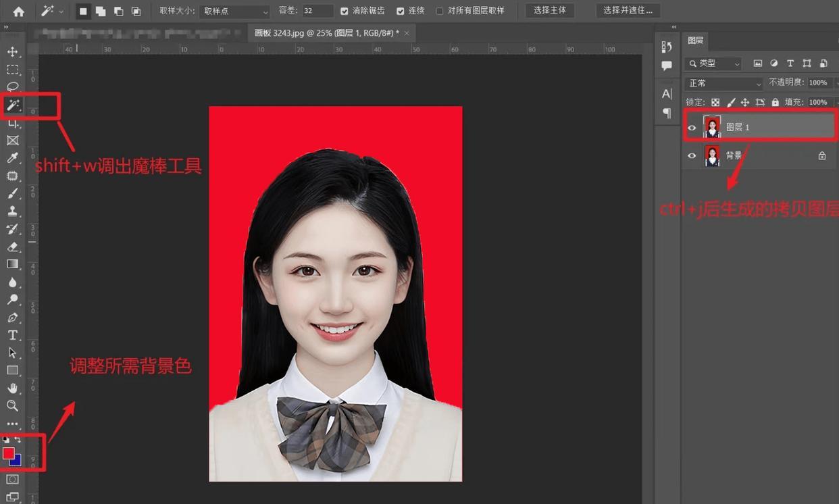This screenshot has width=839, height=504.
Task: Open the 取样大小 sample size dropdown
Action: (x=234, y=11)
